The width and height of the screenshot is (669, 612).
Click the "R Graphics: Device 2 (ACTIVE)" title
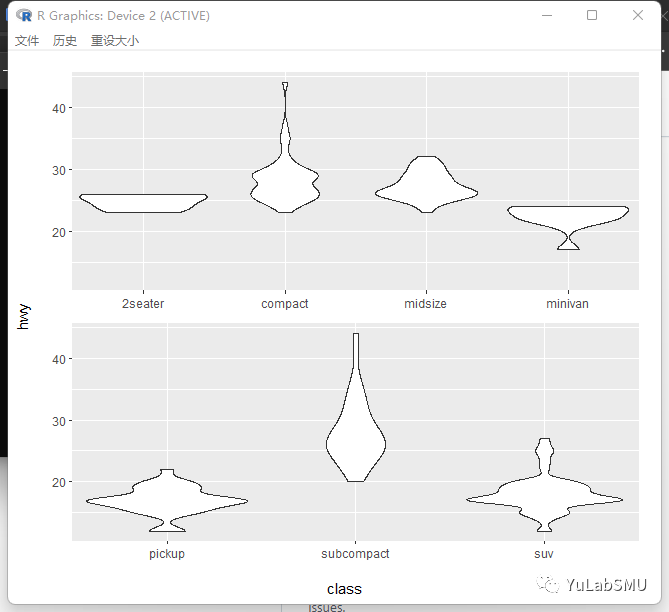pyautogui.click(x=123, y=16)
